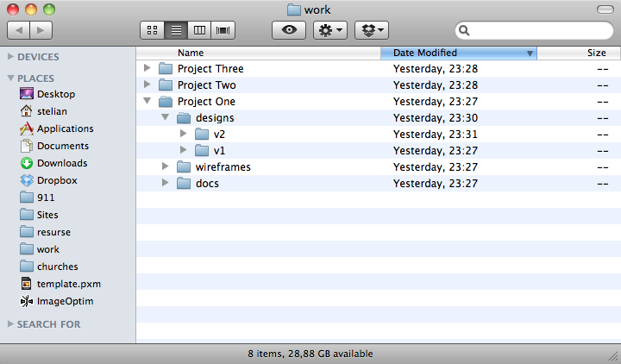Select the v1 folder row
The image size is (621, 364).
point(379,150)
